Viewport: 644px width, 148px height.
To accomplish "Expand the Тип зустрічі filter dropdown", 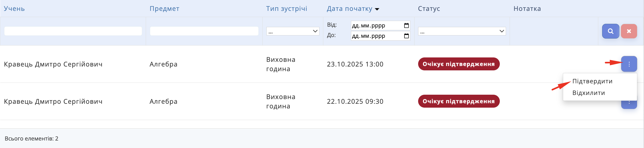I will pyautogui.click(x=293, y=31).
